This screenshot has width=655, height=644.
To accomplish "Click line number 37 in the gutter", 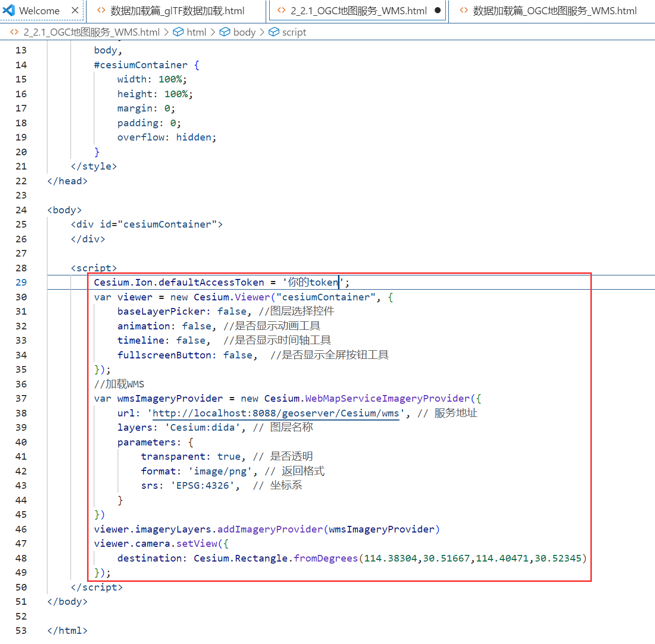I will 21,399.
